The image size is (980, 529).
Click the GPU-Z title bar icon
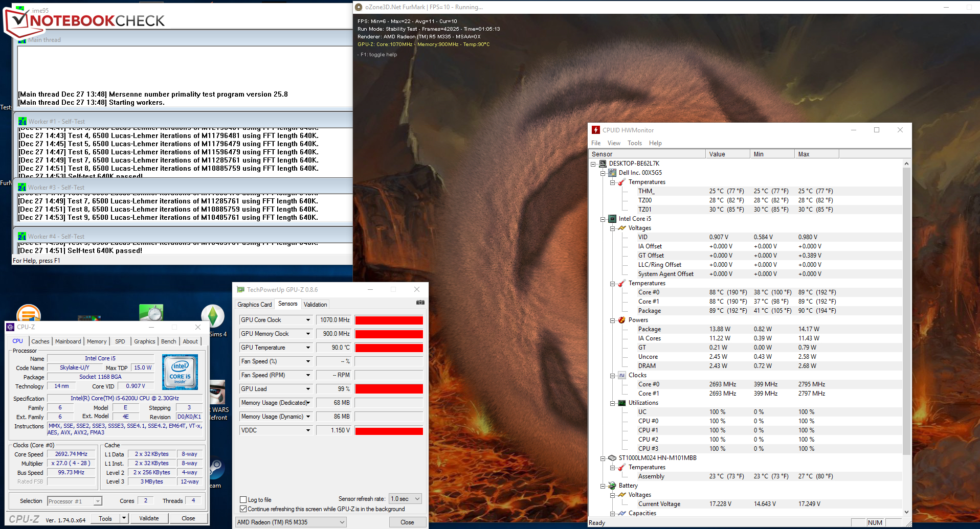click(x=240, y=290)
